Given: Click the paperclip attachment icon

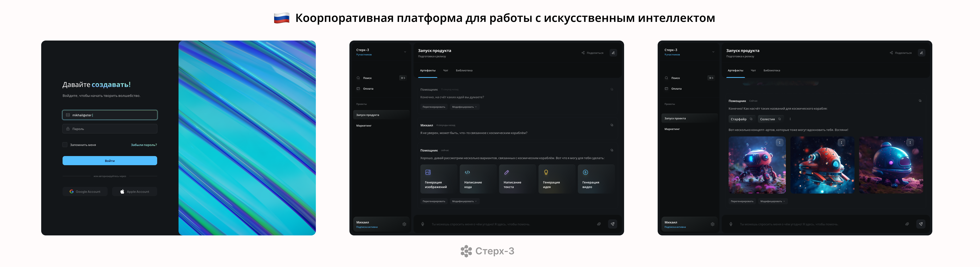Looking at the screenshot, I should (599, 224).
